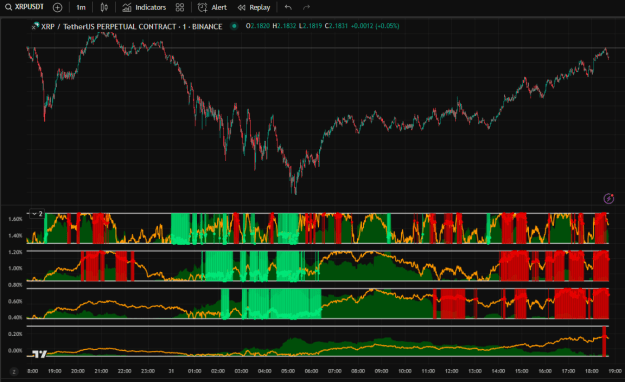Image resolution: width=625 pixels, height=382 pixels.
Task: Click the XRP coin logo in legend
Action: (x=35, y=26)
